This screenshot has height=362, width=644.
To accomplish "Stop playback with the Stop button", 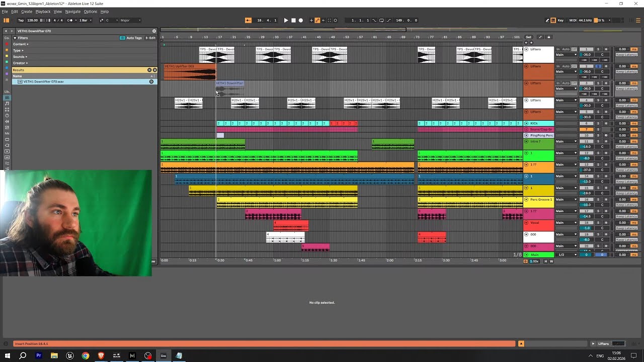I will pyautogui.click(x=293, y=20).
